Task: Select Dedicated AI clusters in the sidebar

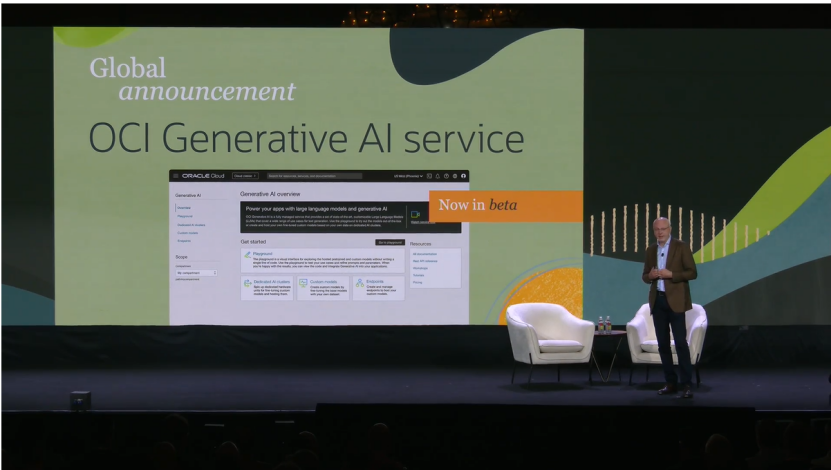Action: click(x=191, y=225)
